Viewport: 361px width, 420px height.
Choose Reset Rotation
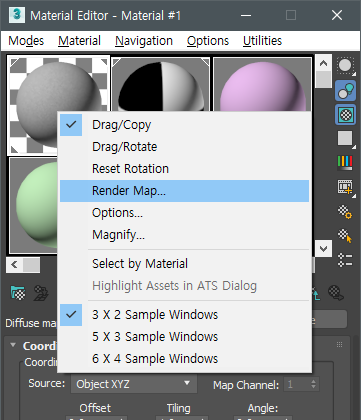184,169
